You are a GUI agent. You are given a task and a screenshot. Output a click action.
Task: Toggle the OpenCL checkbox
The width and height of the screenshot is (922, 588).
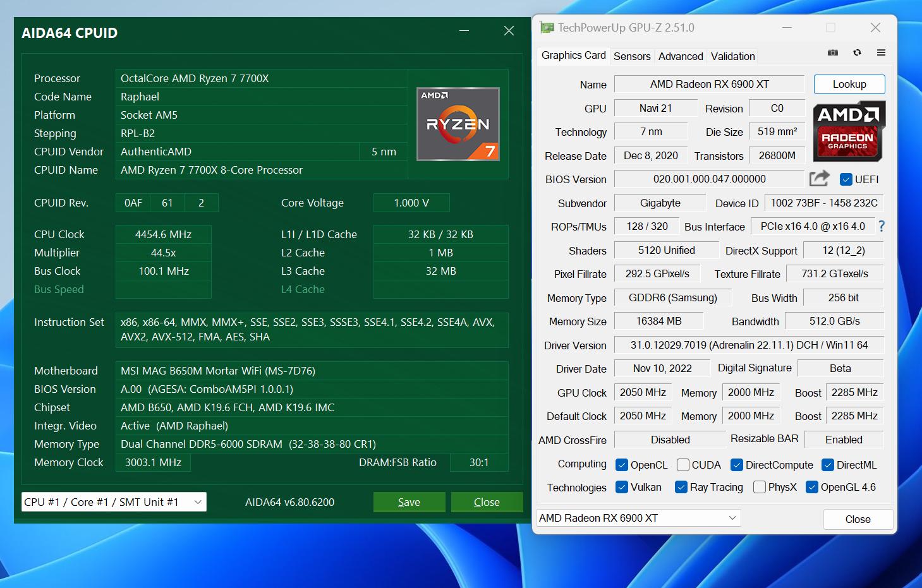click(x=621, y=465)
